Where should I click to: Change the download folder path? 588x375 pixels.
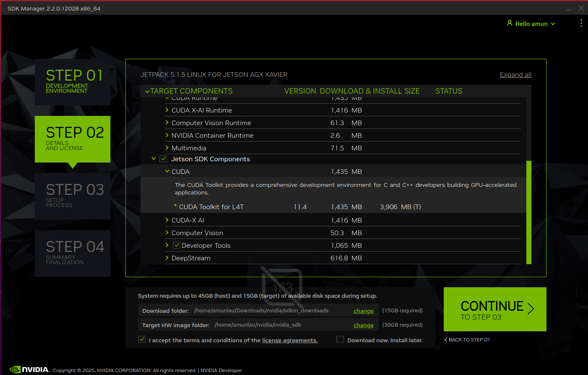tap(363, 311)
